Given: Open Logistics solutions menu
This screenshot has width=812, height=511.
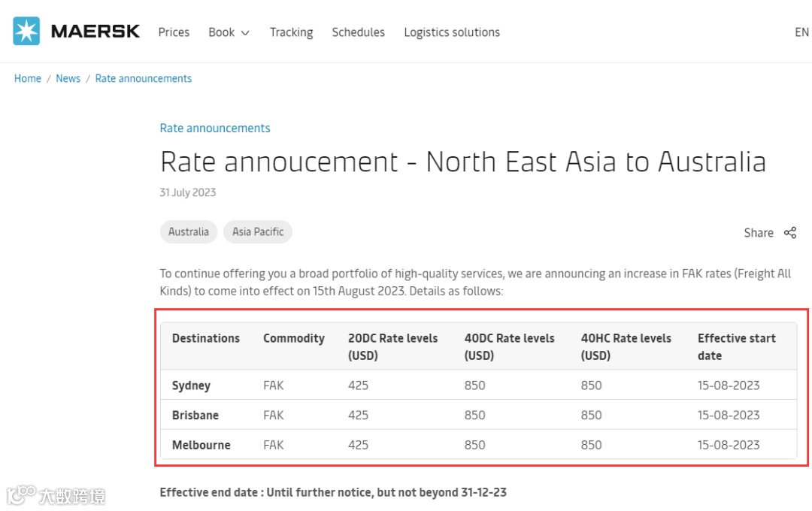Looking at the screenshot, I should [x=451, y=32].
